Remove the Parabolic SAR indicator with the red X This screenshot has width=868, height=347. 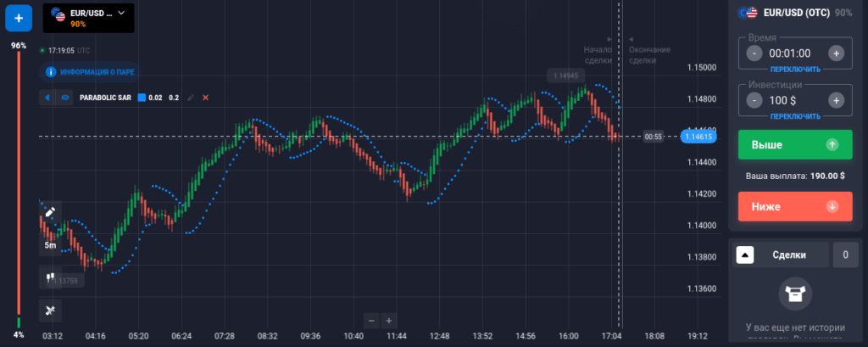[205, 98]
